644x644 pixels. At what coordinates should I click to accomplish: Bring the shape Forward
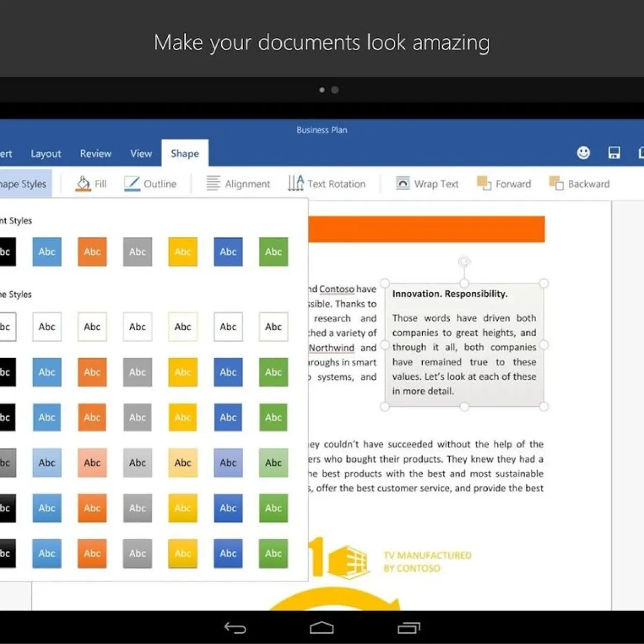[x=504, y=184]
